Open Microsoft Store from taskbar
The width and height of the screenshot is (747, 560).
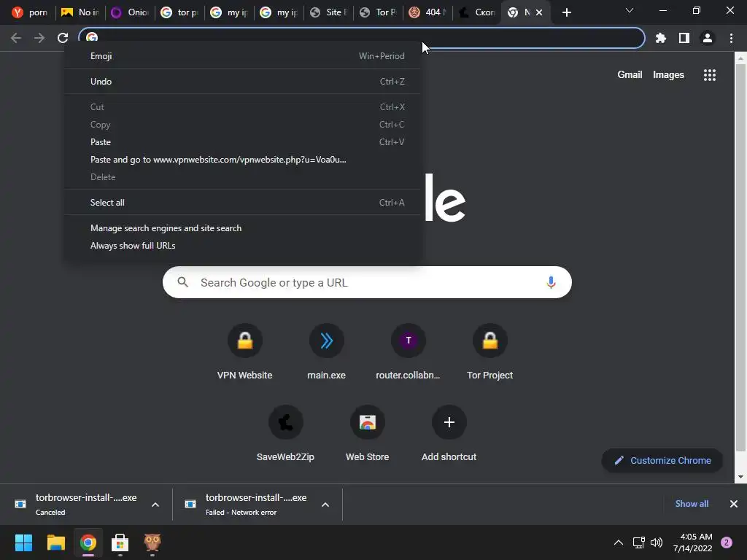coord(120,542)
